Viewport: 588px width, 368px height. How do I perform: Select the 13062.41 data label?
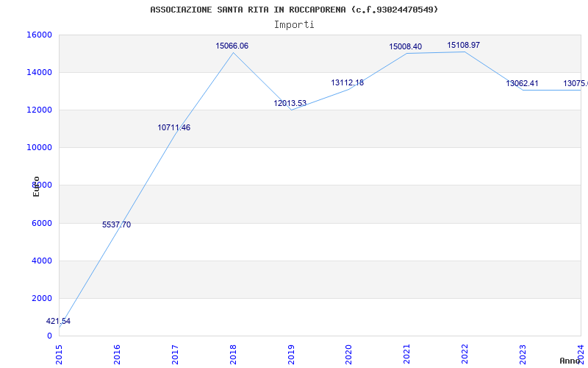[522, 83]
